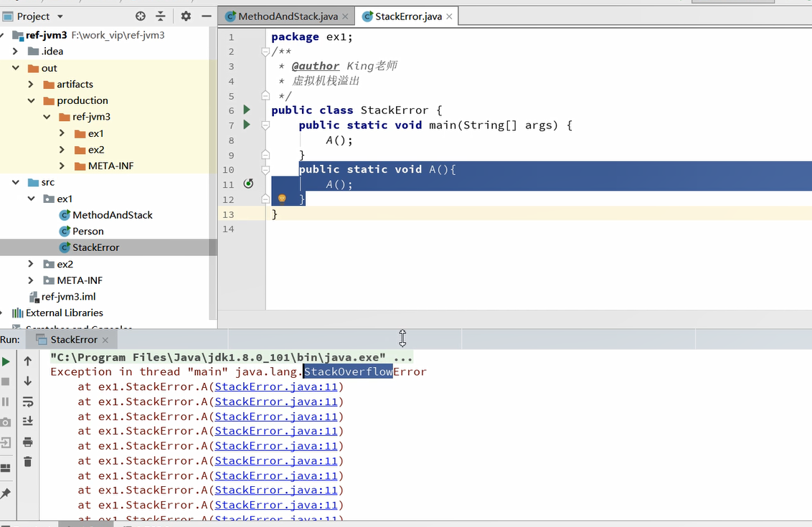Collapse the main method fold marker
The height and width of the screenshot is (527, 812).
[x=265, y=125]
